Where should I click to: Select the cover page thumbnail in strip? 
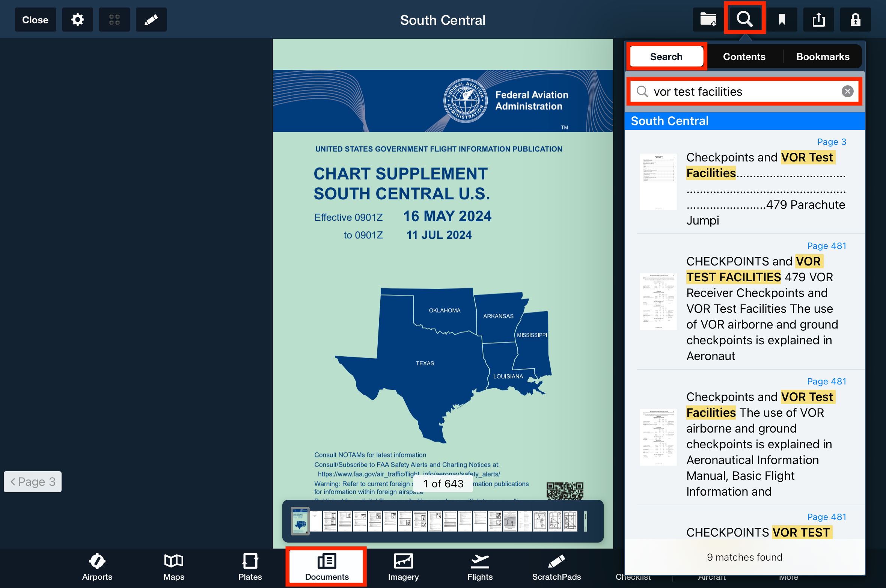[300, 521]
